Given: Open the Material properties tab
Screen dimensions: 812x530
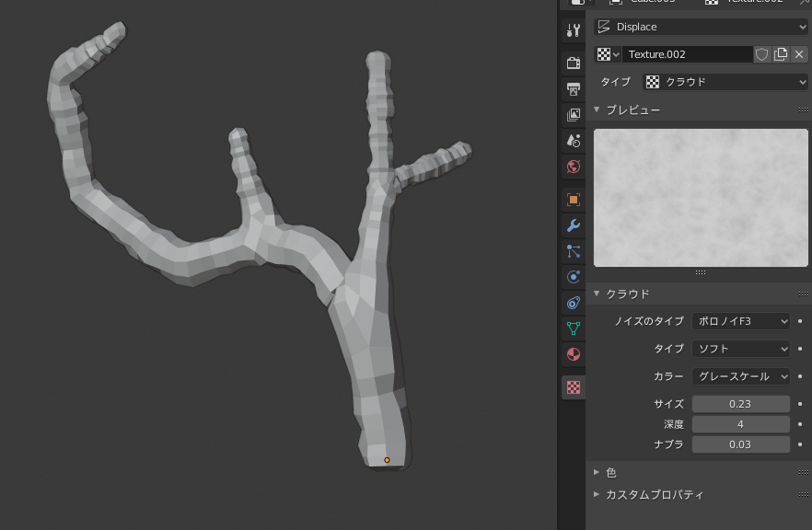Looking at the screenshot, I should pos(574,354).
